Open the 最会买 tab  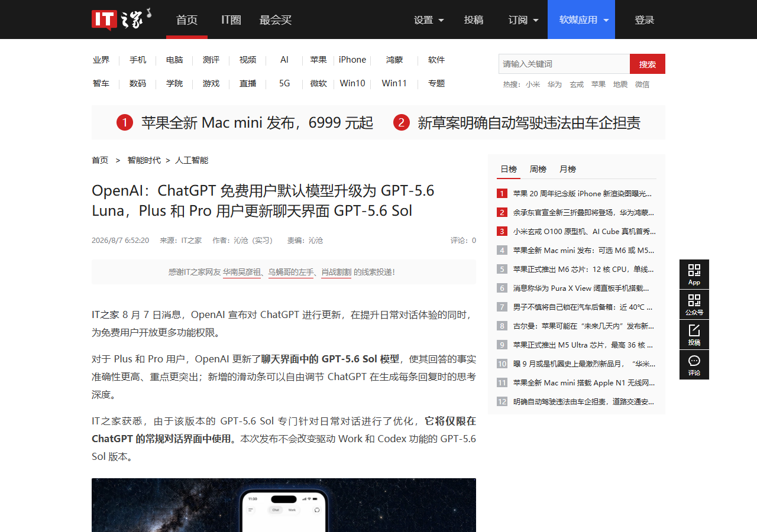point(276,20)
